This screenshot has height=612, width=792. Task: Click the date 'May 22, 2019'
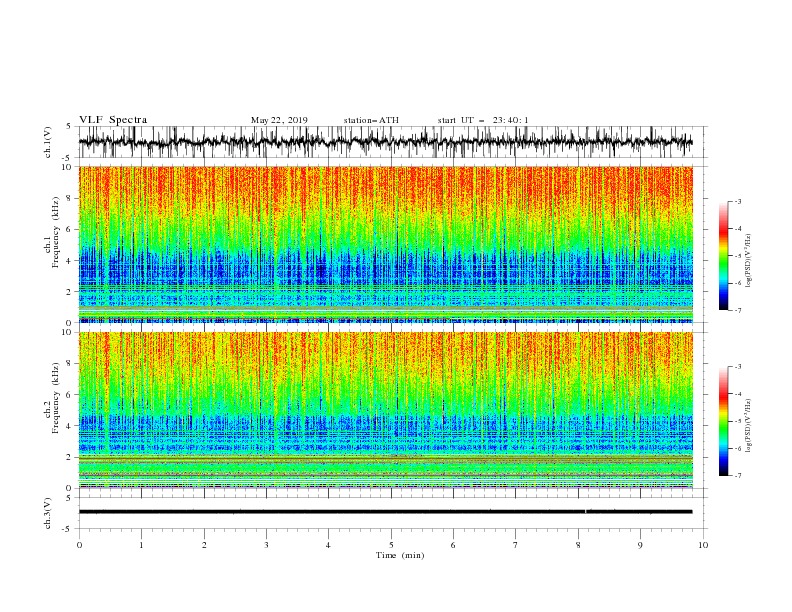pyautogui.click(x=279, y=120)
